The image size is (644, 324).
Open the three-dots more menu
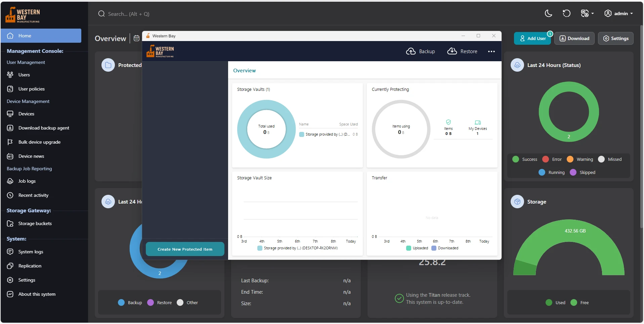click(x=491, y=51)
